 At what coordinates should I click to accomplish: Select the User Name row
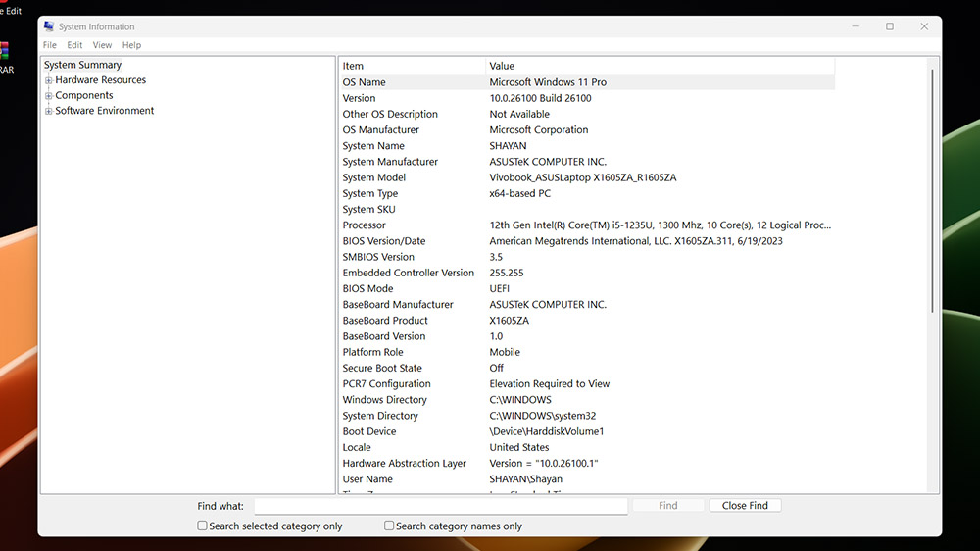[587, 479]
